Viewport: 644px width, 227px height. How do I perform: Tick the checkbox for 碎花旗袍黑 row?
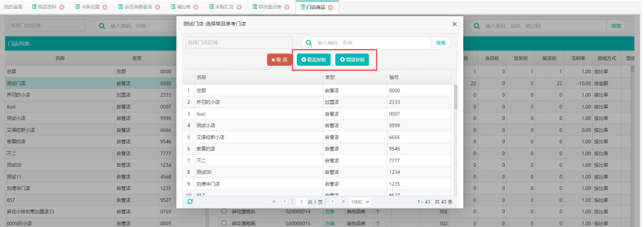pos(224,223)
